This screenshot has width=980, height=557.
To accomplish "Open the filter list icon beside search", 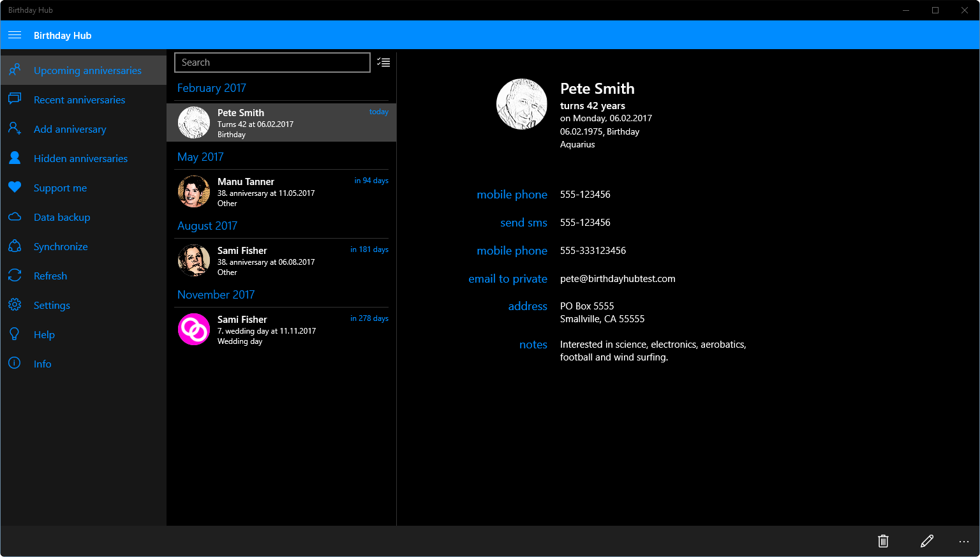I will pos(383,62).
